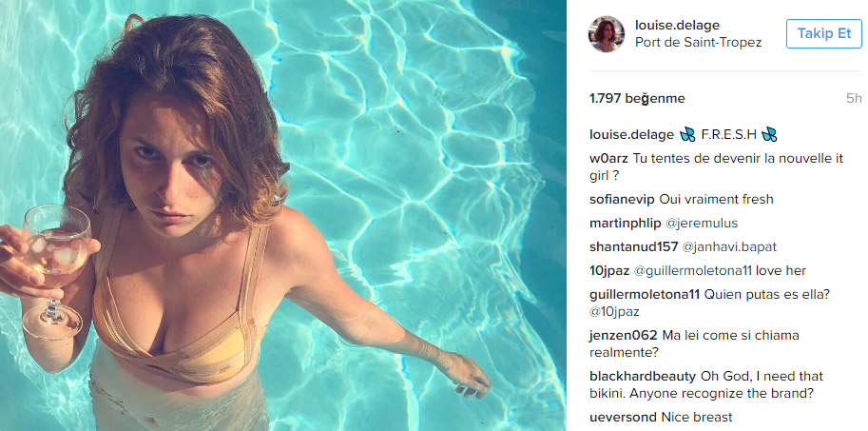Click the second water droplets emoji after F.R.E.S.H
The image size is (868, 431).
click(x=769, y=134)
